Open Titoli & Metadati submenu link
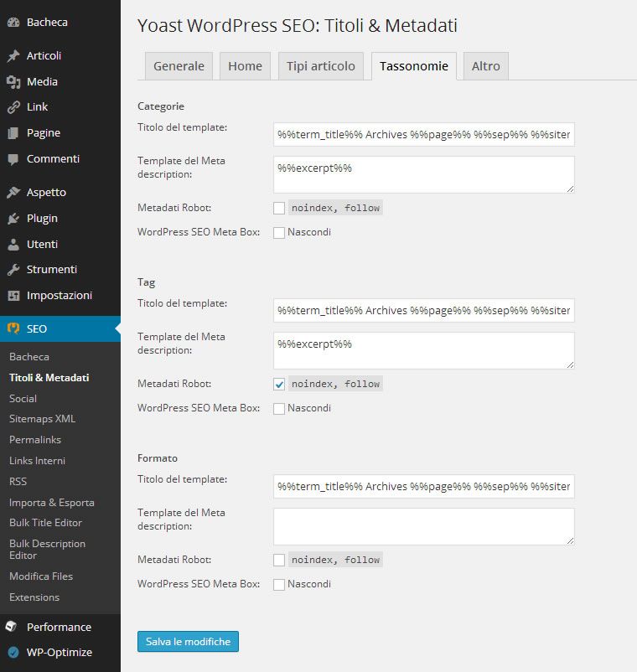 click(x=49, y=378)
